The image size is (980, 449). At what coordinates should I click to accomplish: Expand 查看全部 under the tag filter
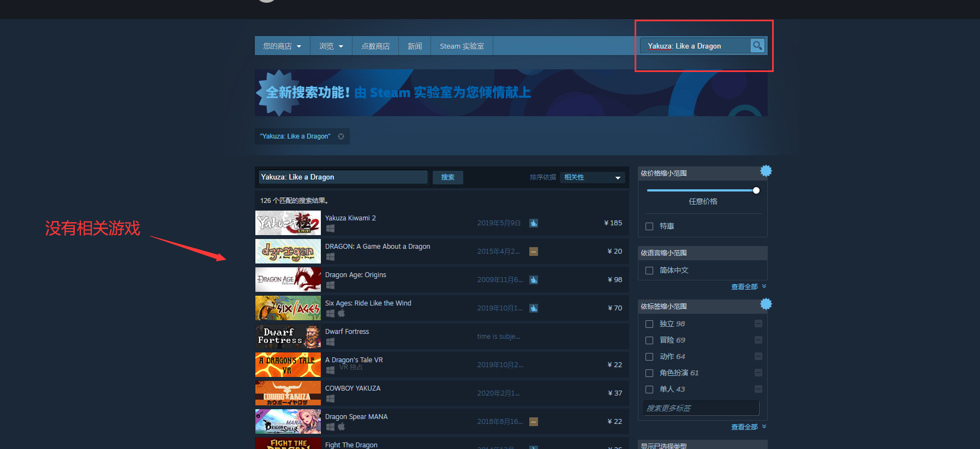[x=749, y=427]
